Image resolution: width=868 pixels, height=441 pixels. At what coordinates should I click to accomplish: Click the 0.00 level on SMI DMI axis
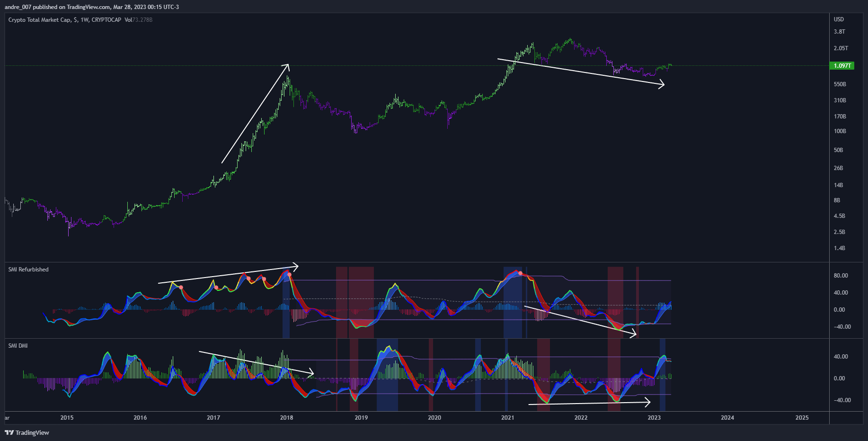[x=839, y=378]
